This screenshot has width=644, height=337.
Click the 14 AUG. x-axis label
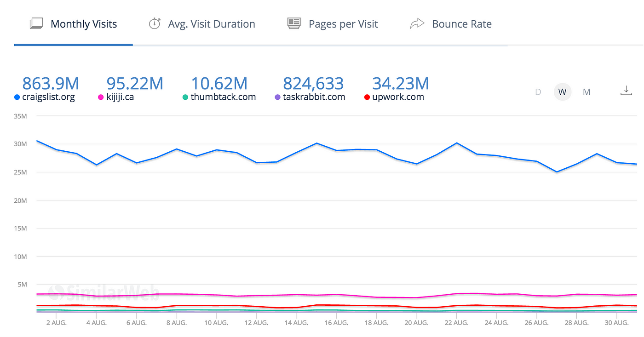(x=296, y=323)
